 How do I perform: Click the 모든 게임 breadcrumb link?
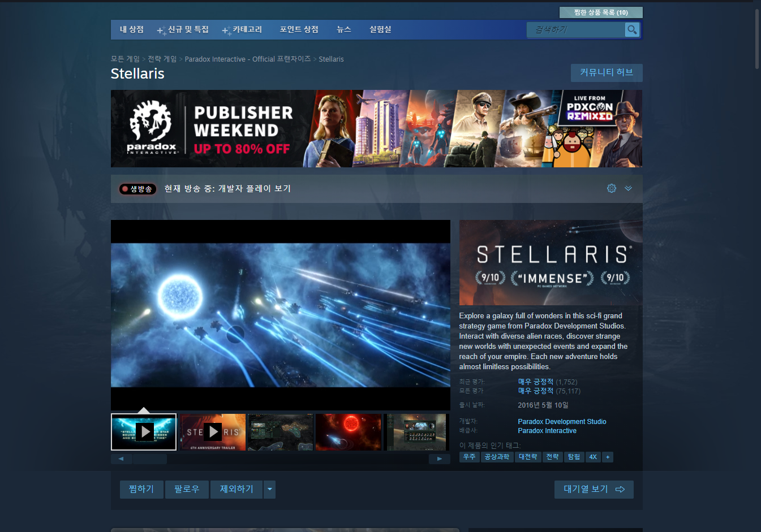pos(125,59)
